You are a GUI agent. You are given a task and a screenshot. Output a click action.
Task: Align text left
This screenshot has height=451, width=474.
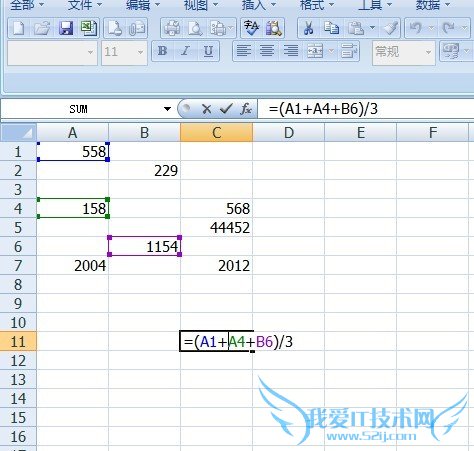(x=244, y=51)
